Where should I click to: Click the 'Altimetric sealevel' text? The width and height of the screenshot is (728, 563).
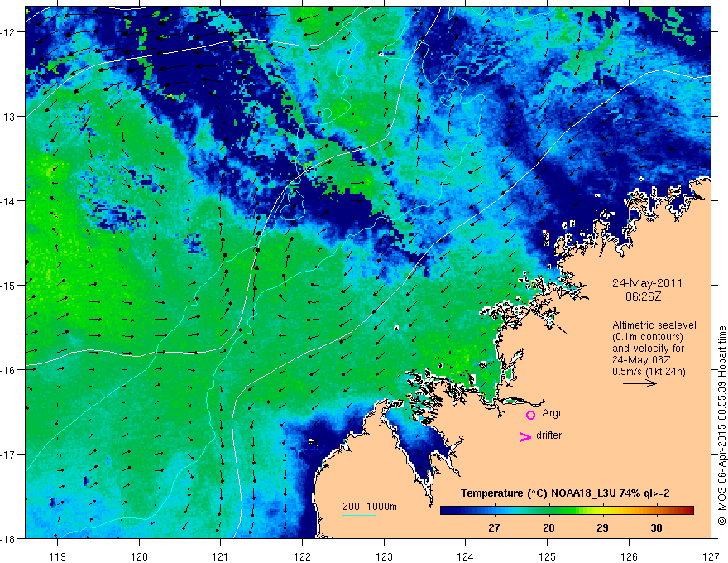coord(654,325)
